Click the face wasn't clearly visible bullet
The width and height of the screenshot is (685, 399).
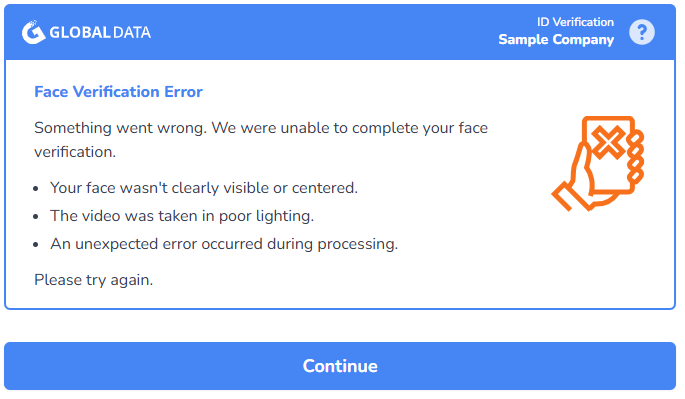tap(204, 188)
